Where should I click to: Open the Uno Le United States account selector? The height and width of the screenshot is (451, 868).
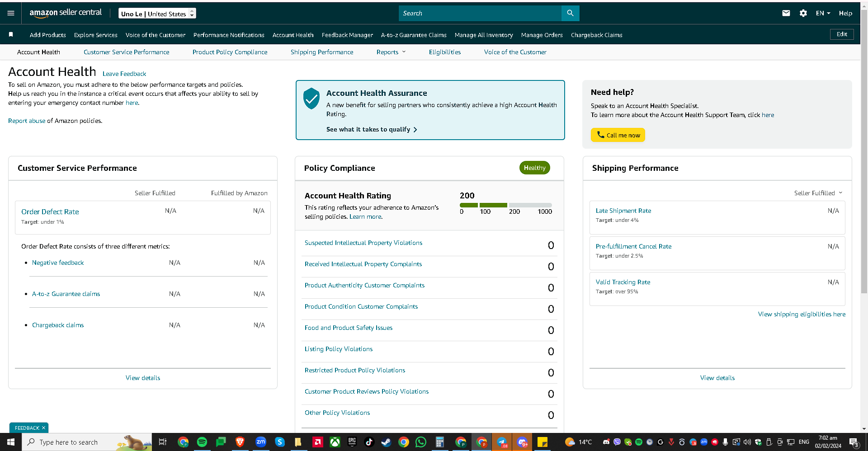157,13
